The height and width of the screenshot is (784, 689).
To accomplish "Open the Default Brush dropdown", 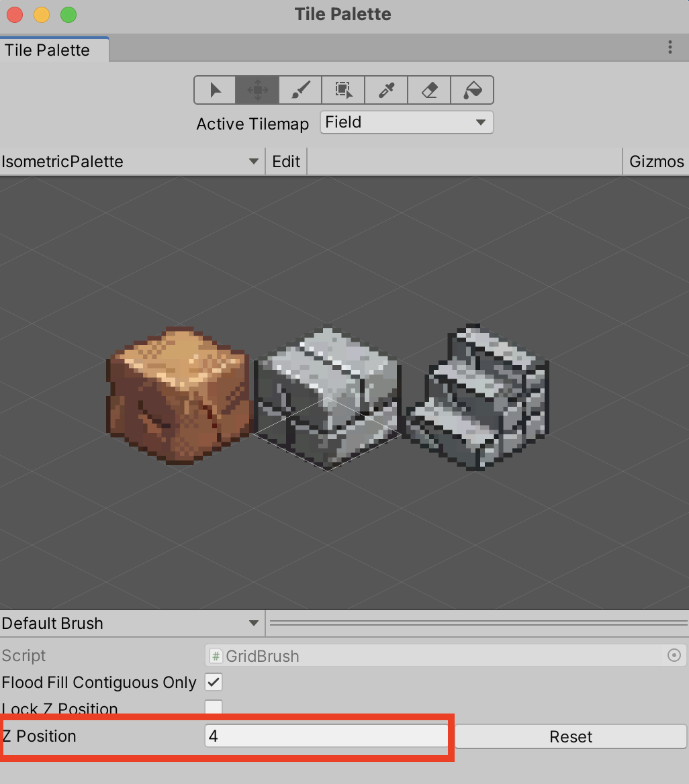I will (x=132, y=623).
